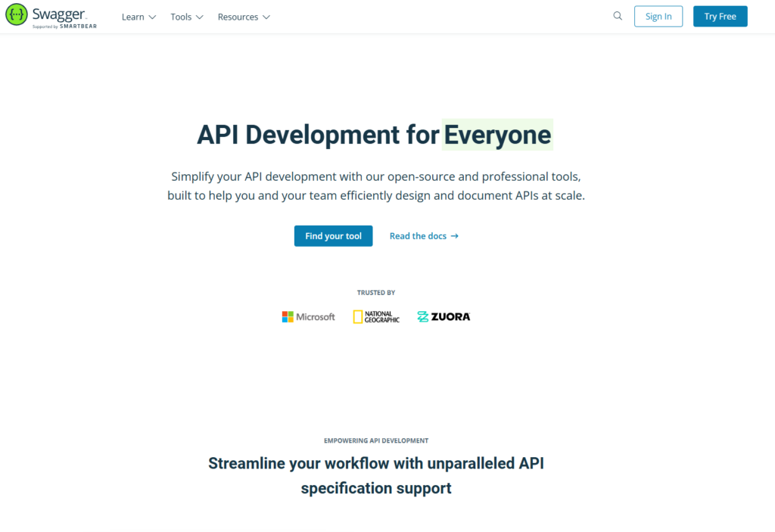Click the highlighted word Everyone
The height and width of the screenshot is (532, 775).
click(497, 135)
